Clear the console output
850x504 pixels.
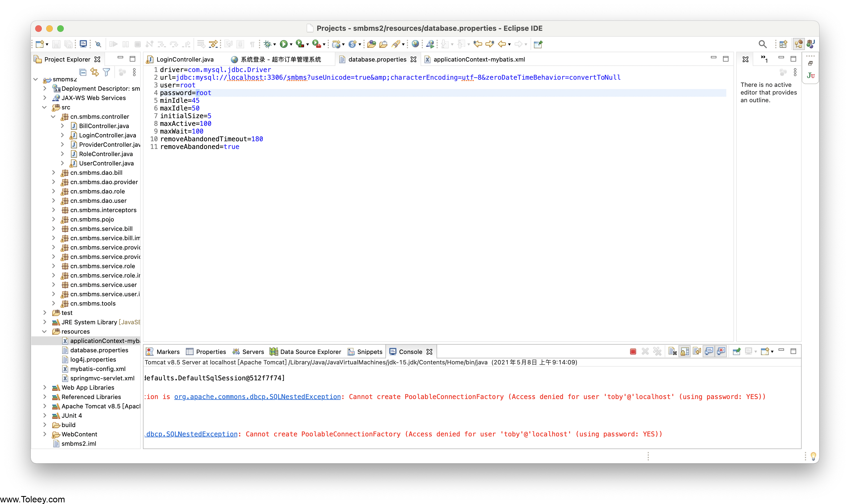coord(672,351)
